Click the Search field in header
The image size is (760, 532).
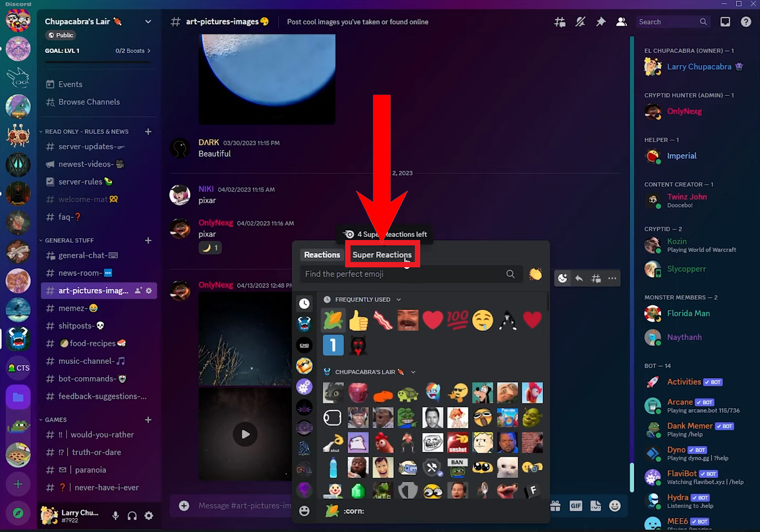[x=673, y=22]
